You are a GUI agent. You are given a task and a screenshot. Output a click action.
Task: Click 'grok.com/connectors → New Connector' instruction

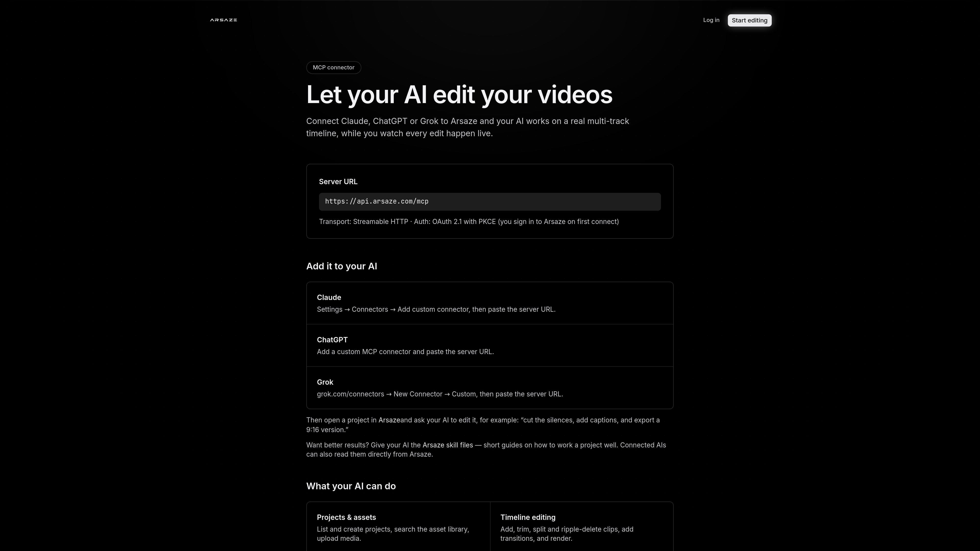[x=440, y=394]
